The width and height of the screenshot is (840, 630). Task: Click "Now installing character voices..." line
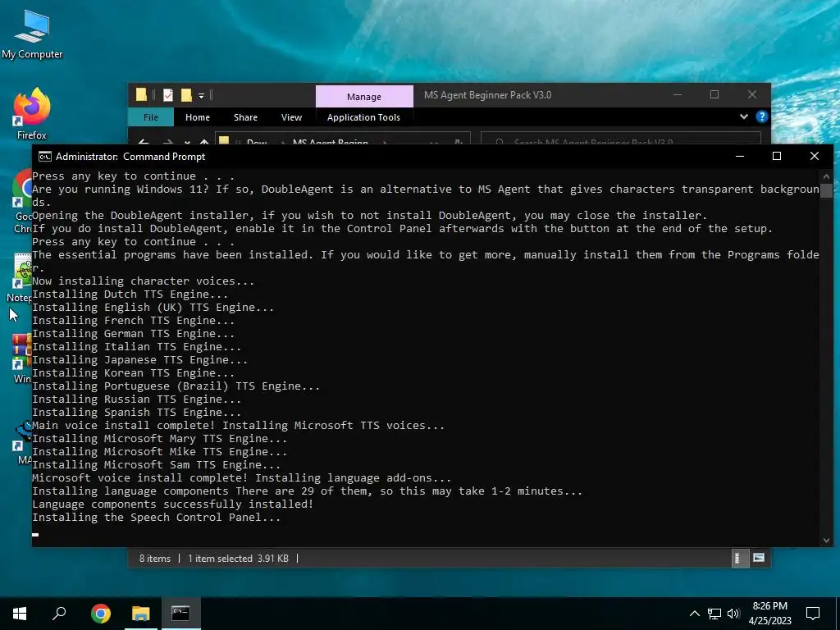[x=143, y=281]
